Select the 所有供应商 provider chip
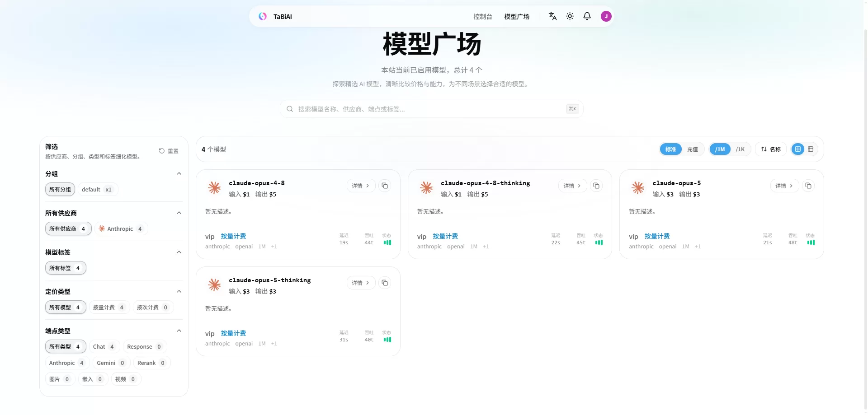 [68, 229]
